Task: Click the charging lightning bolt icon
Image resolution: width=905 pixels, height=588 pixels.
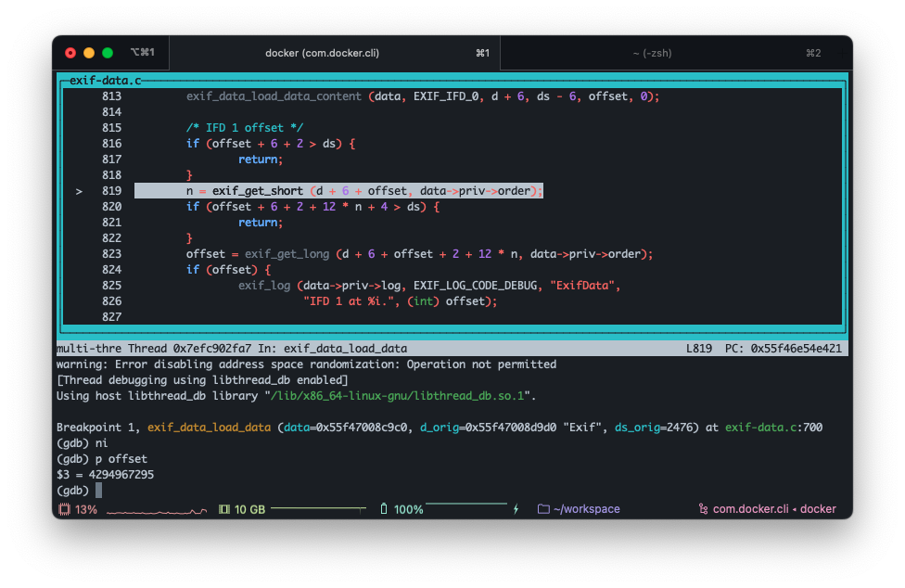Action: pos(516,509)
